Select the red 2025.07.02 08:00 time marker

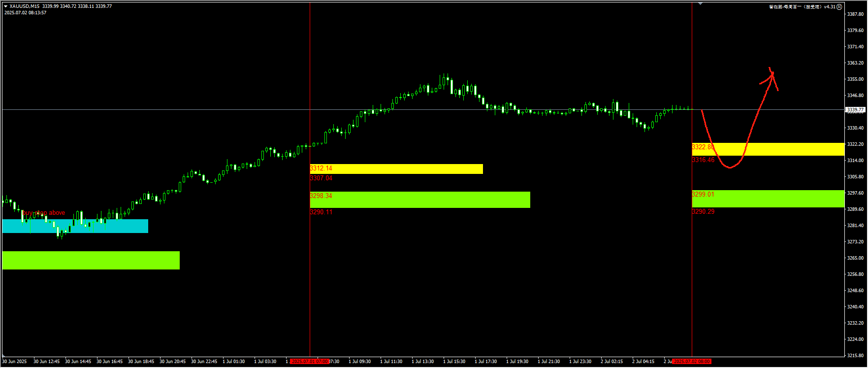coord(691,361)
